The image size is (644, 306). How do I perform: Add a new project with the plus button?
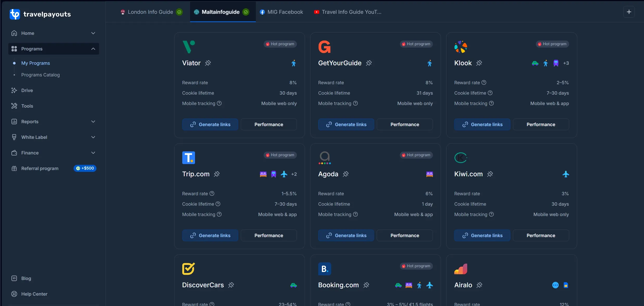(629, 12)
